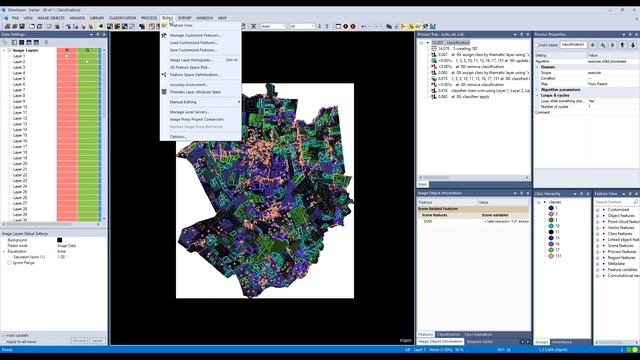Screen dimensions: 640x360
Task: Expand the Customized feature group
Action: coord(598,210)
